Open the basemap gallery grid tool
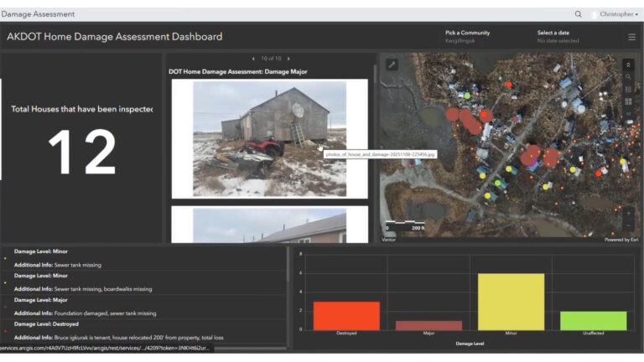This screenshot has width=644, height=362. pyautogui.click(x=628, y=101)
